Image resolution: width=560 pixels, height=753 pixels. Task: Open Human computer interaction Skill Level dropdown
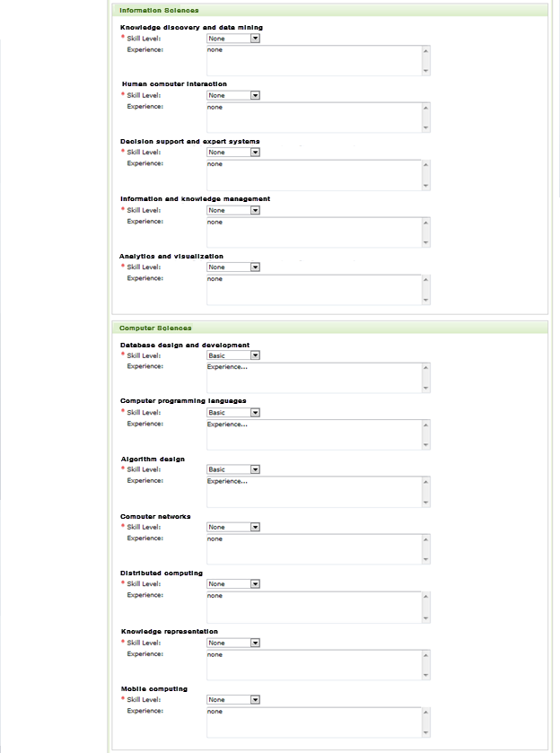coord(233,95)
